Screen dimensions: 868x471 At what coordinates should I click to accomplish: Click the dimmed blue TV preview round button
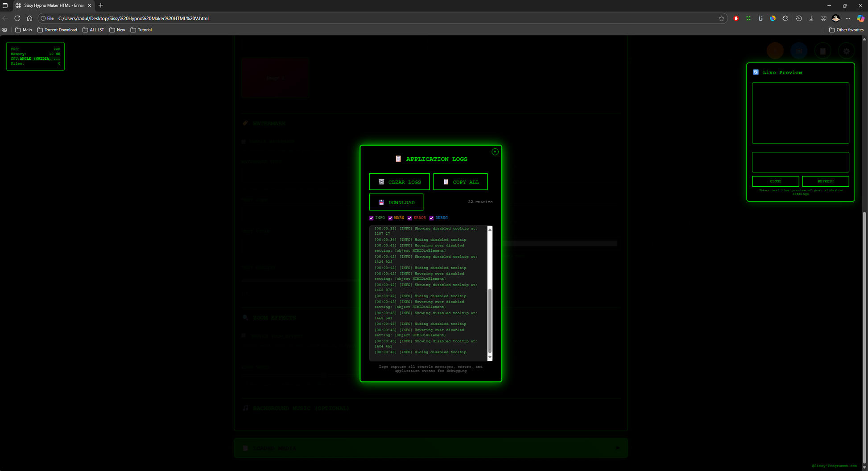tap(799, 51)
